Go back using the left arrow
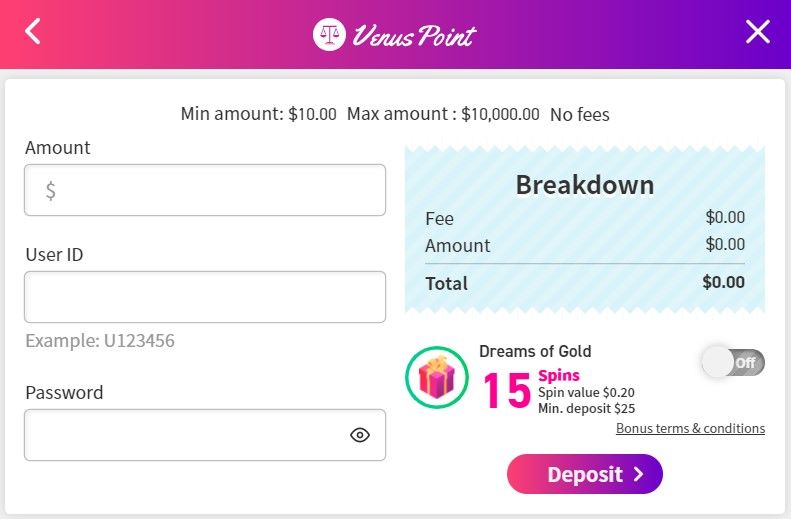 coord(33,31)
